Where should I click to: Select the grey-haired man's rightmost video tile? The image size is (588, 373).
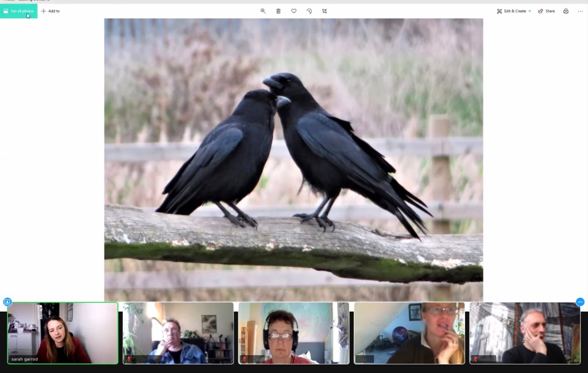tap(525, 333)
